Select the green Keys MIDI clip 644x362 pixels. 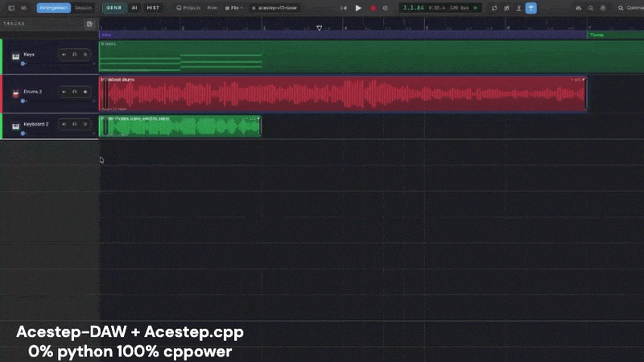[371, 56]
